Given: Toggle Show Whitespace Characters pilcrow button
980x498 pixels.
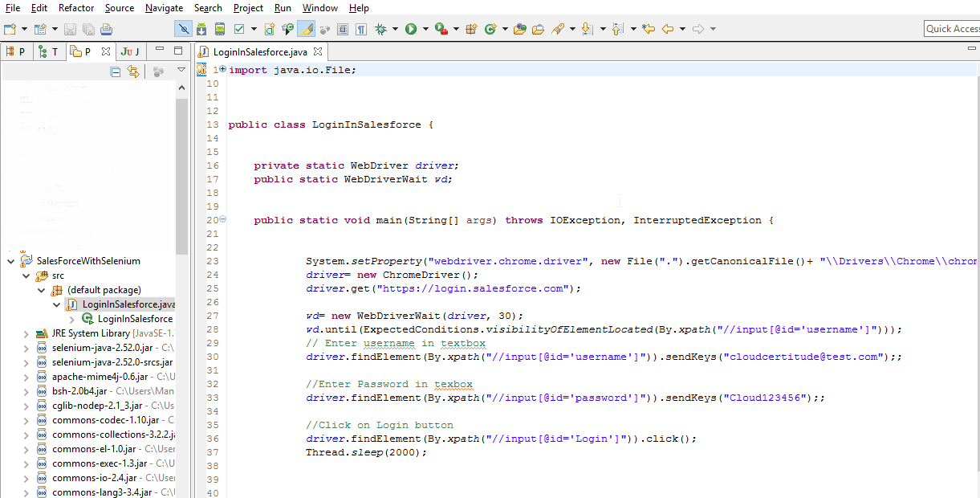Looking at the screenshot, I should [x=361, y=29].
